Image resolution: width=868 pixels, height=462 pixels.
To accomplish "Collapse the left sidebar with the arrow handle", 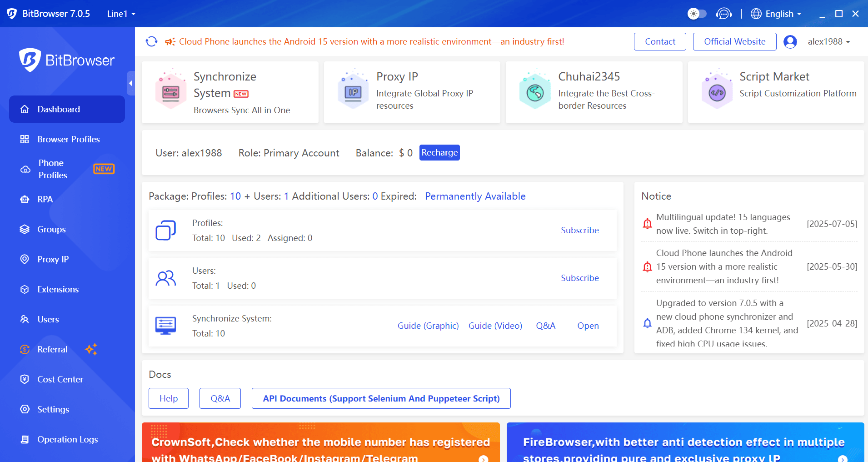I will tap(131, 83).
